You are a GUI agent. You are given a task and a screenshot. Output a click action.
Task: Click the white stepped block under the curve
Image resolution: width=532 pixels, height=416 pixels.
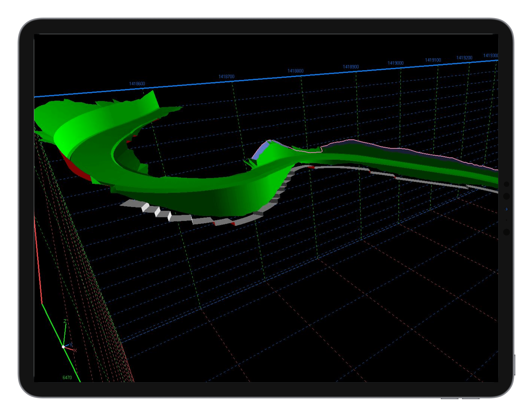[145, 207]
